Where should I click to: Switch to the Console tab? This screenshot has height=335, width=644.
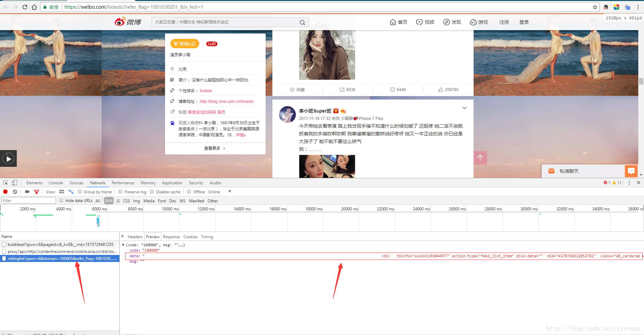[x=56, y=183]
